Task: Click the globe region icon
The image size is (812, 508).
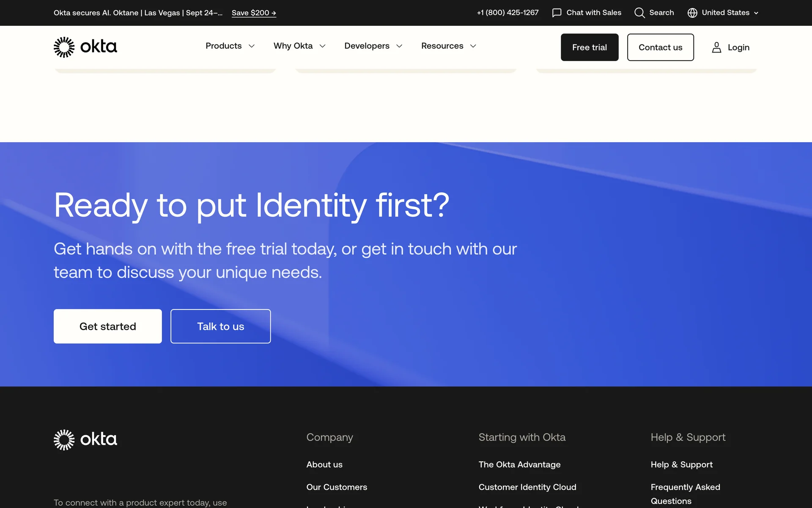Action: [x=692, y=13]
